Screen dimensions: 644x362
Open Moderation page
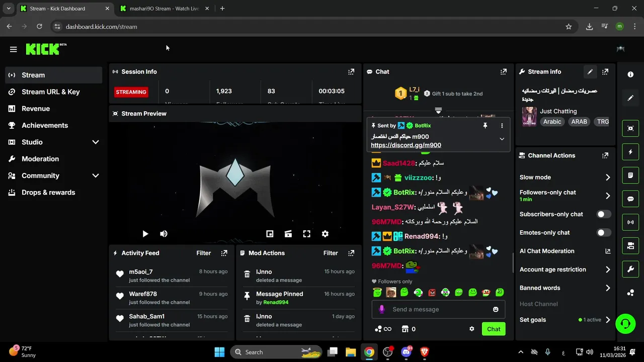tap(53, 159)
